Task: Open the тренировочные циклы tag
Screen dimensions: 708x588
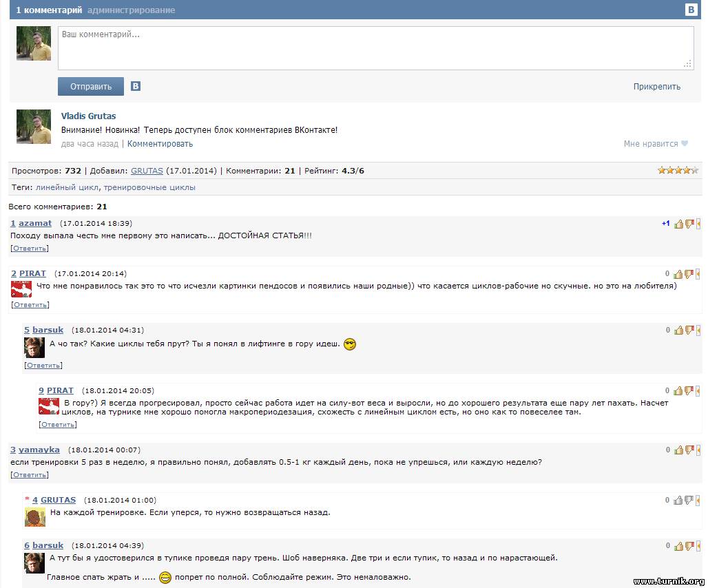Action: point(149,187)
